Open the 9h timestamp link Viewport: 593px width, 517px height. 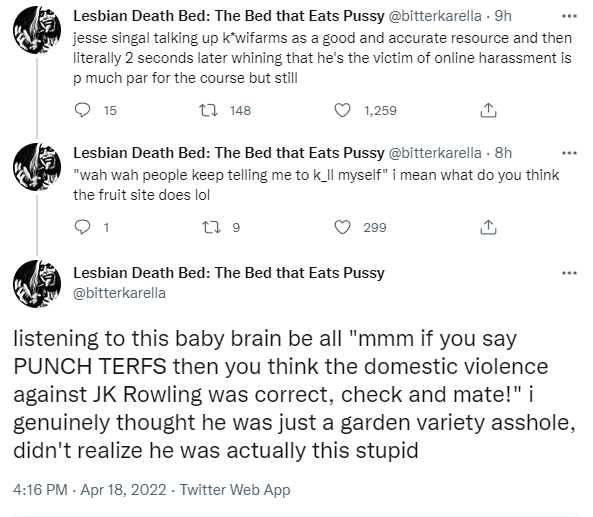[503, 16]
